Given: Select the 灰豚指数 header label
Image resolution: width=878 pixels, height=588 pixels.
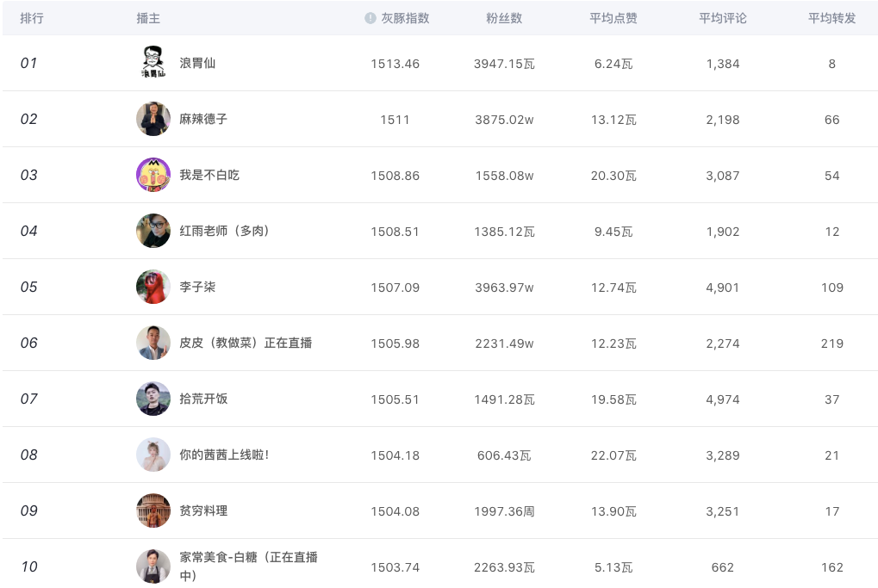Looking at the screenshot, I should (x=405, y=18).
